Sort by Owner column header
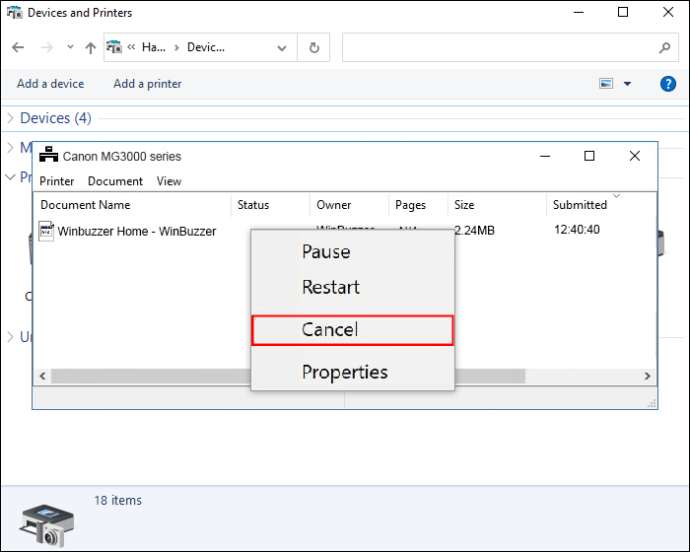 click(334, 205)
